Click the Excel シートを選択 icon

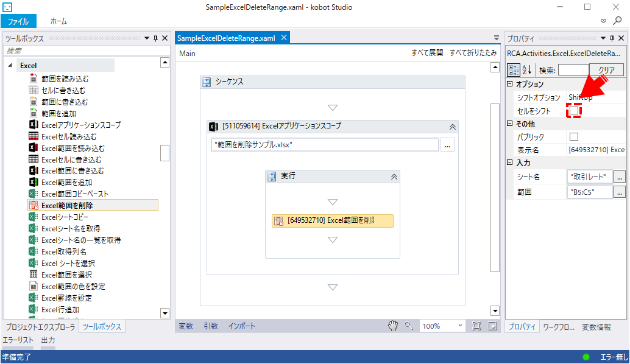[34, 263]
